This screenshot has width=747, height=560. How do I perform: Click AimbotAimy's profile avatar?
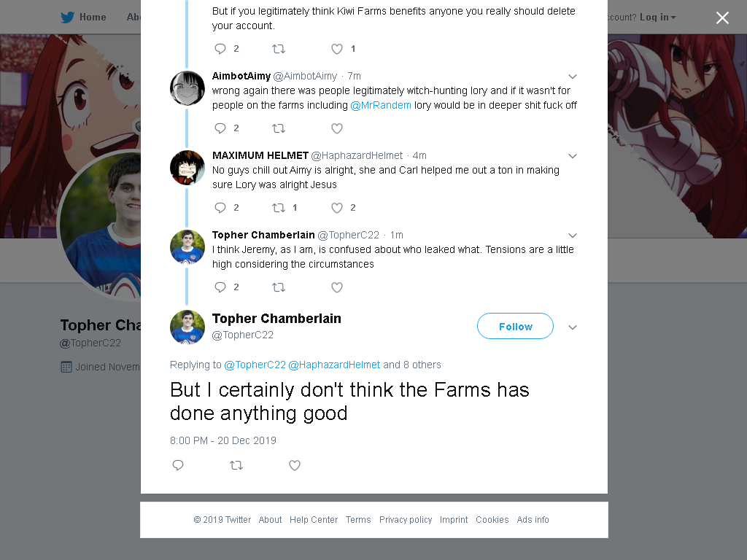[187, 88]
